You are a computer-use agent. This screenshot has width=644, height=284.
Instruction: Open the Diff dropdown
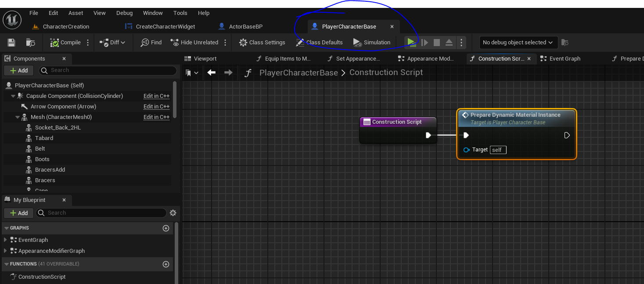click(x=113, y=43)
